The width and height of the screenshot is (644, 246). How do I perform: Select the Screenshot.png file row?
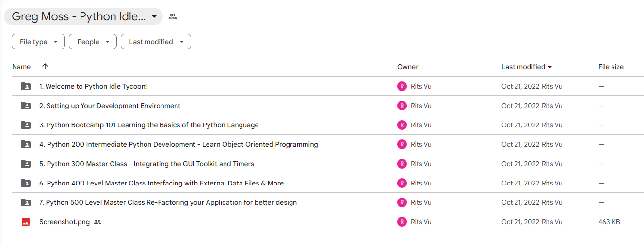(328, 222)
